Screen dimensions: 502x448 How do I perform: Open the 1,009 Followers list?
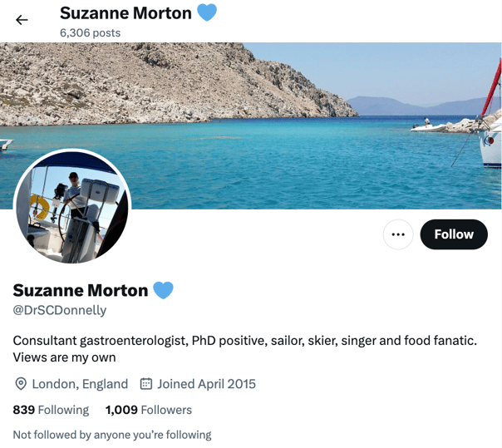click(149, 410)
